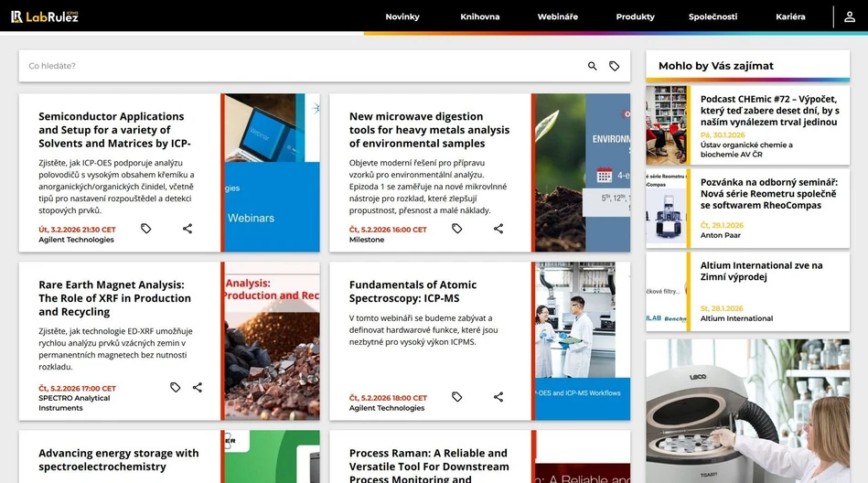Open Podcast CHEmic #72 article

[x=768, y=110]
